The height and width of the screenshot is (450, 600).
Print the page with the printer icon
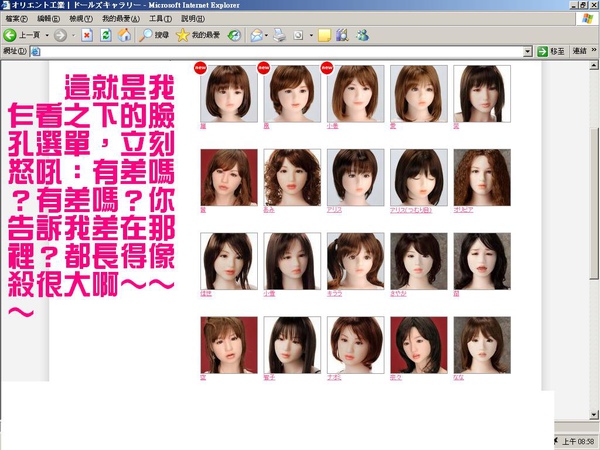pos(279,36)
